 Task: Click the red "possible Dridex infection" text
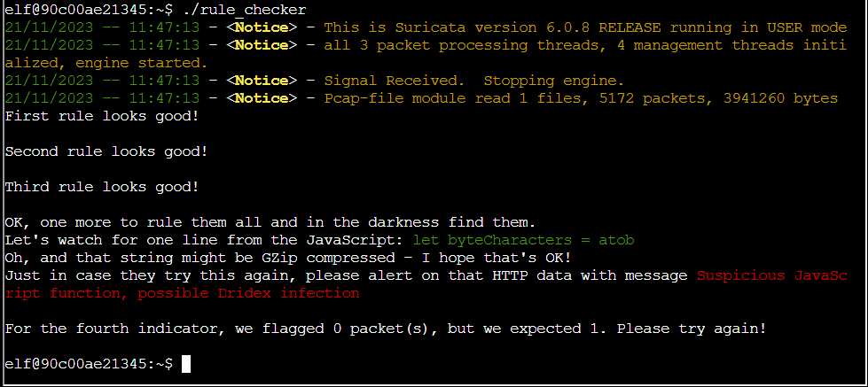pos(257,293)
